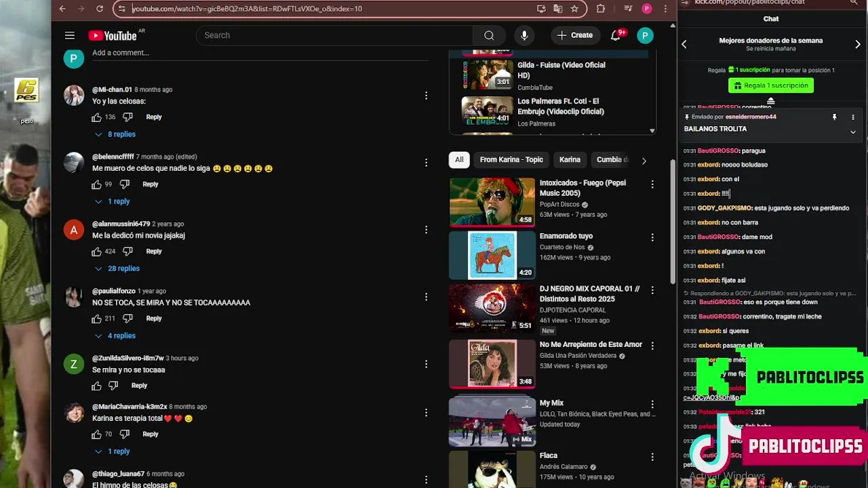The width and height of the screenshot is (868, 488).
Task: Open the translate page icon in address bar
Action: 557,9
